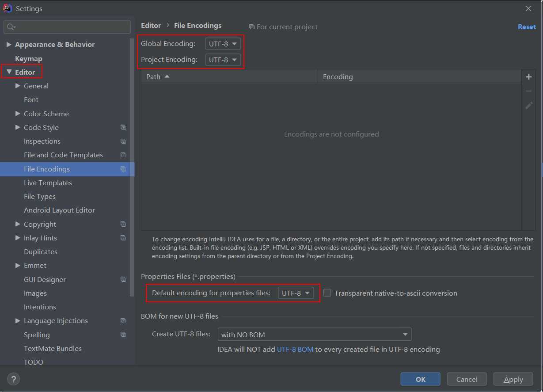Expand the Inlay Hints node arrow
This screenshot has height=392, width=543.
point(18,238)
